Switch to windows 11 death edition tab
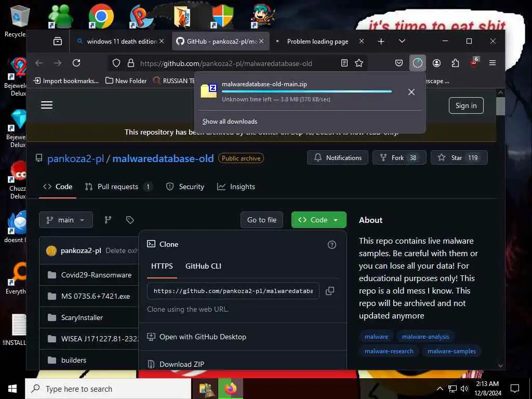The width and height of the screenshot is (532, 399). 121,42
